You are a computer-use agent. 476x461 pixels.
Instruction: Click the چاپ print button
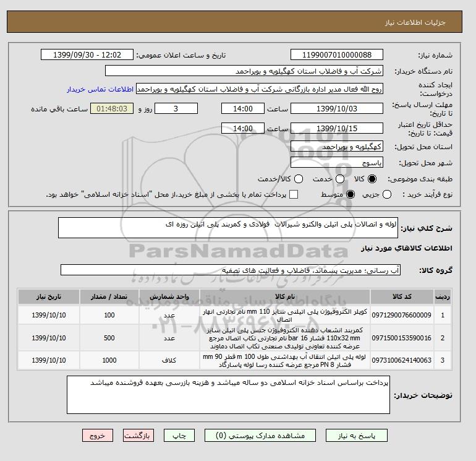pos(179,436)
